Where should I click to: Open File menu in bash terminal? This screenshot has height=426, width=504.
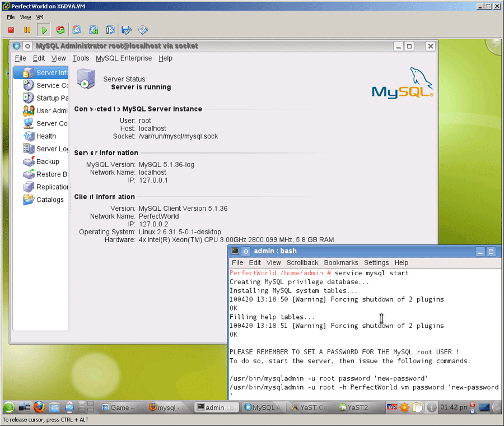237,262
